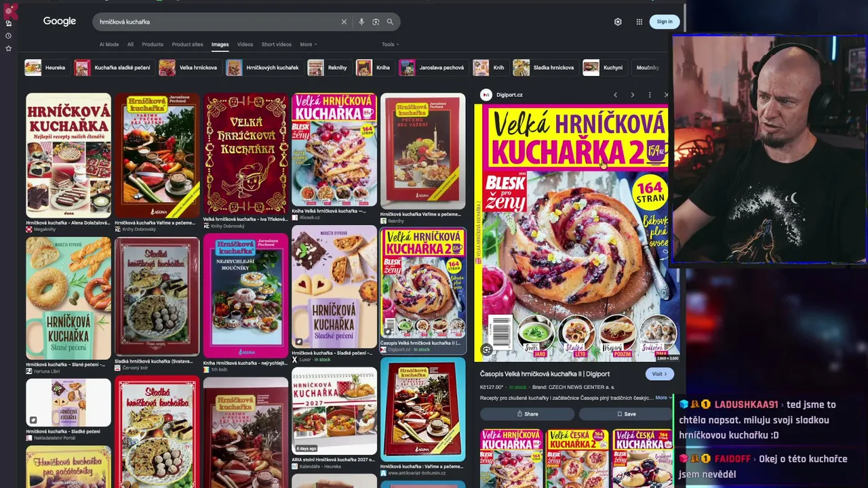Image resolution: width=868 pixels, height=488 pixels.
Task: Open the Products tab
Action: coord(153,45)
